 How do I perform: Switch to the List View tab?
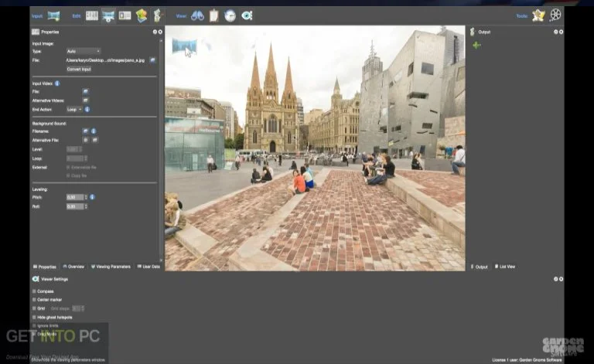click(505, 267)
